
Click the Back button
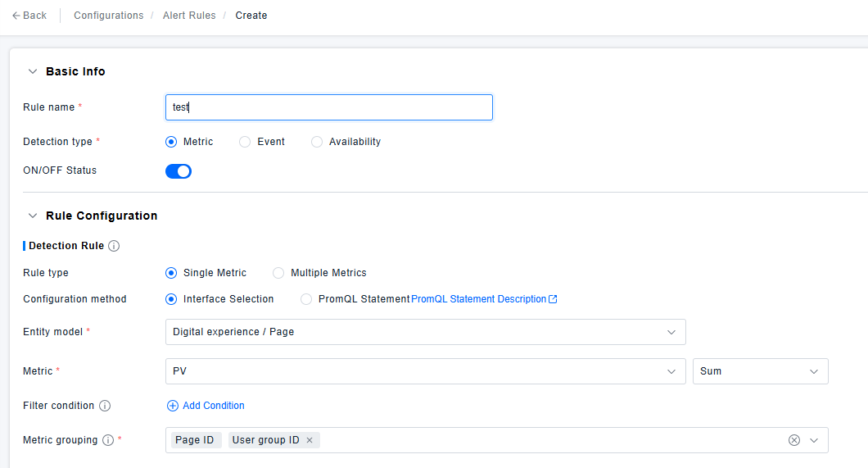[x=29, y=16]
